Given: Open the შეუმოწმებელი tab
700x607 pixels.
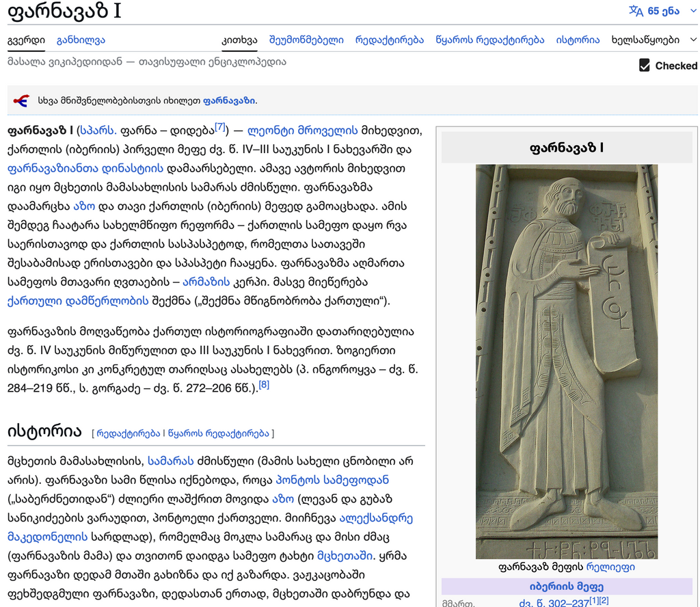Looking at the screenshot, I should tap(306, 40).
